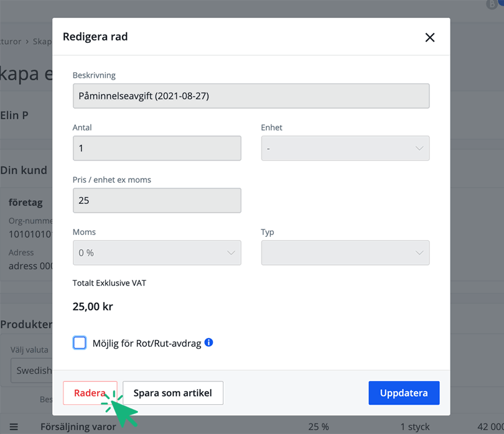The image size is (504, 434).
Task: Select the Försäljning varor row name
Action: click(x=78, y=427)
